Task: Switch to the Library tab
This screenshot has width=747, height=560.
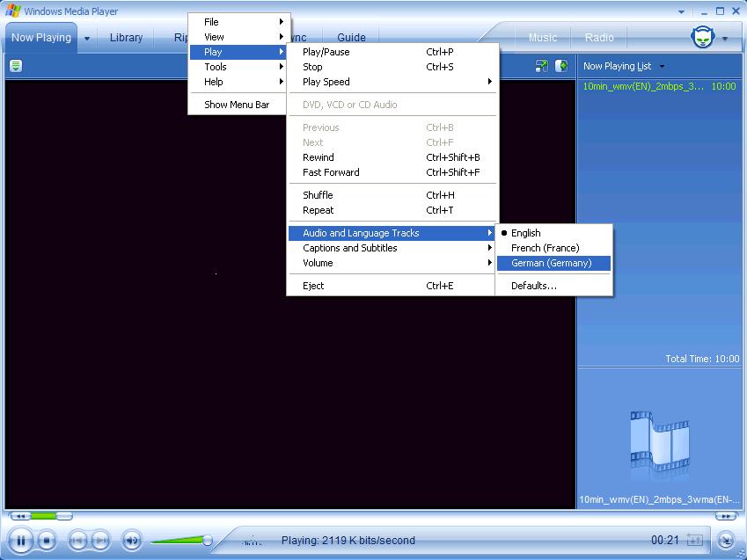Action: pyautogui.click(x=126, y=38)
